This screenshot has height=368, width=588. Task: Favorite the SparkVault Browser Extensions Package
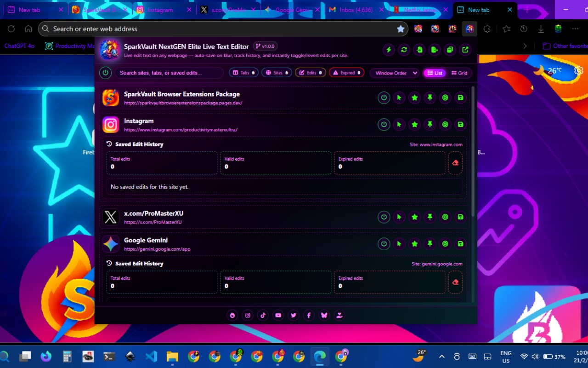[x=414, y=98]
